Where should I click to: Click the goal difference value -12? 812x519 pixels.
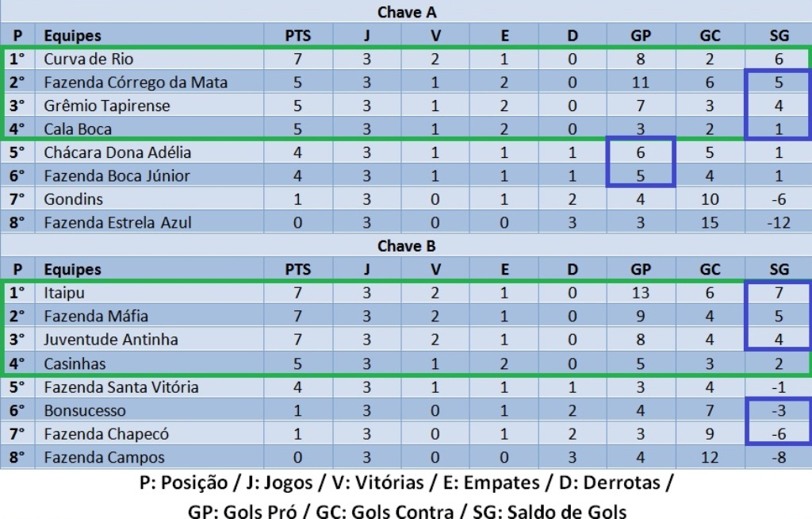779,222
